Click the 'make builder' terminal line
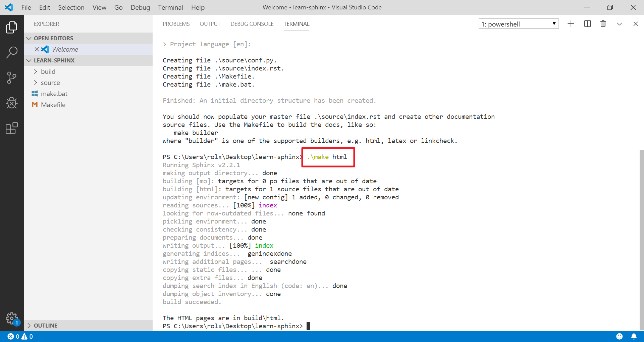This screenshot has height=342, width=644. pyautogui.click(x=196, y=133)
